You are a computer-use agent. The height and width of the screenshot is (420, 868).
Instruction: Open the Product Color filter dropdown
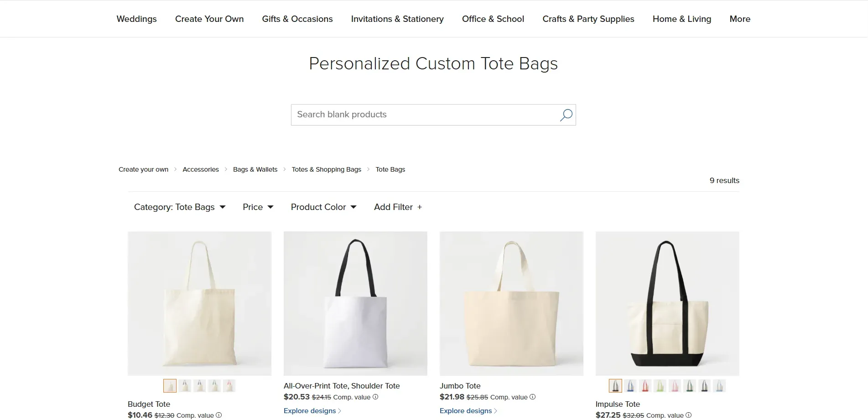coord(323,207)
